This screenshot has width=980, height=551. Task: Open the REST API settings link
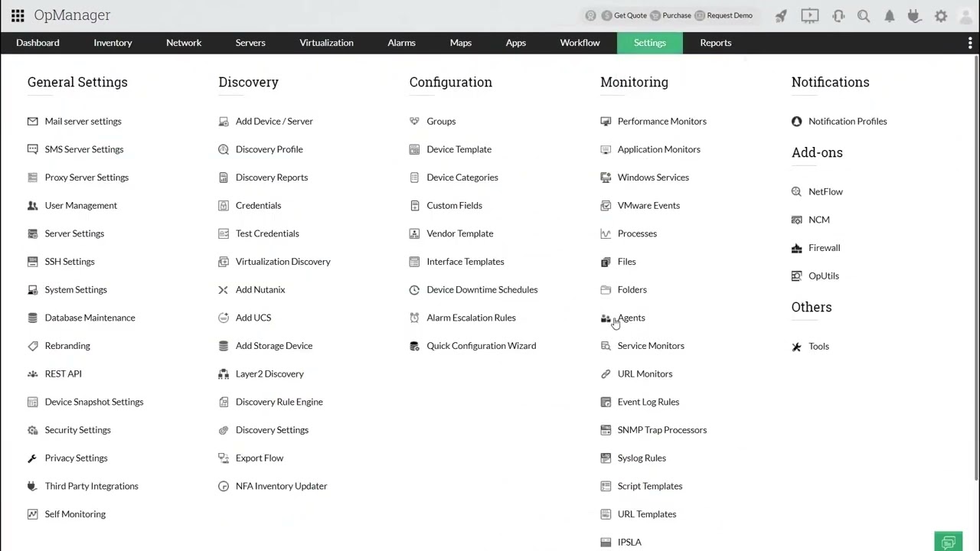(64, 373)
